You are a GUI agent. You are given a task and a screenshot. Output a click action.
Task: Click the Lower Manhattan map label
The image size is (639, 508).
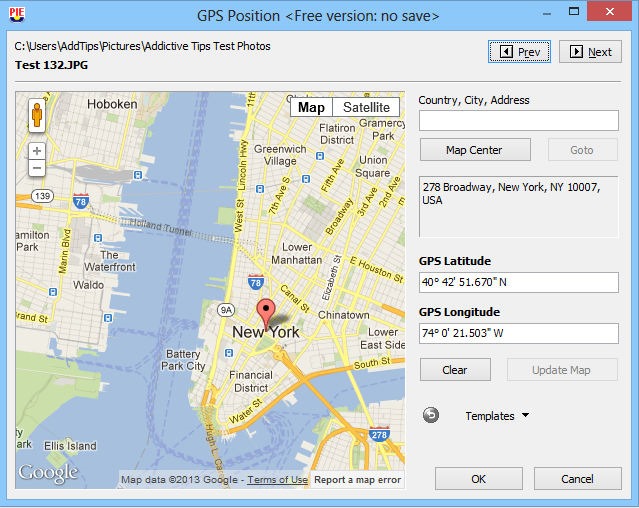[297, 253]
